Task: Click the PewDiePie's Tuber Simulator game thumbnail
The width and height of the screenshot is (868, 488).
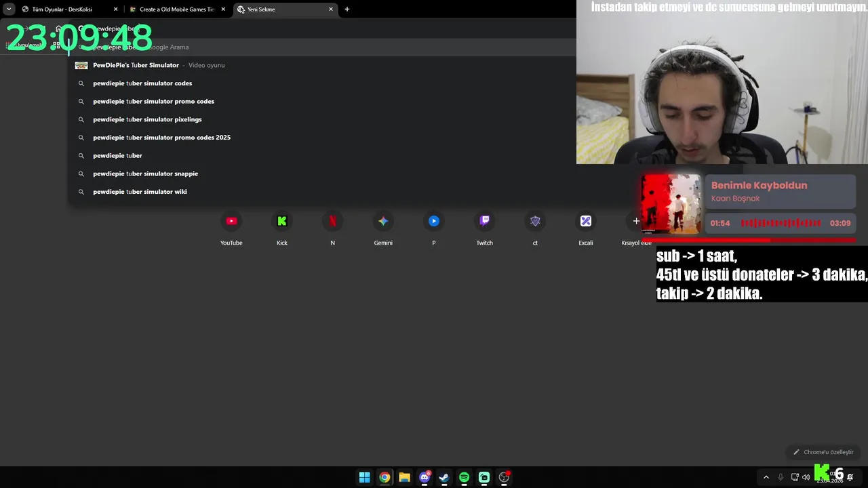Action: (x=81, y=65)
